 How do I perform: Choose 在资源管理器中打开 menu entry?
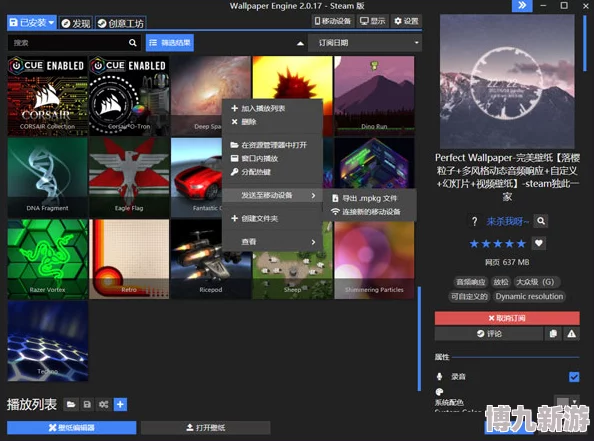coord(272,145)
